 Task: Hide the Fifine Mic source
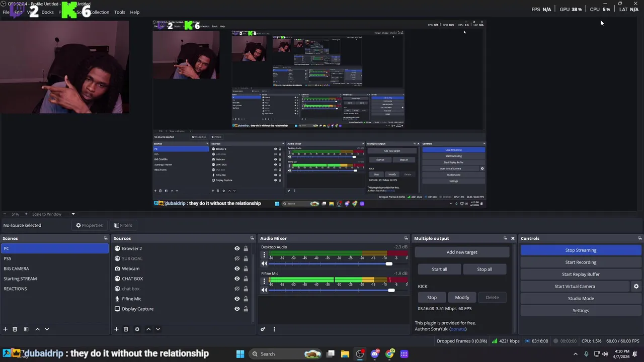click(237, 299)
